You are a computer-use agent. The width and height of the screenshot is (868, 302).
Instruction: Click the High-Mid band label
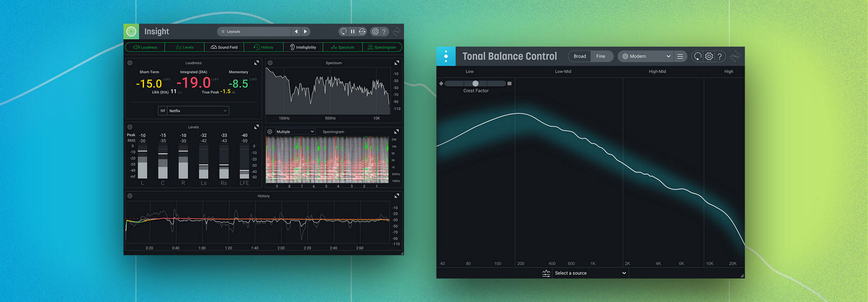[657, 72]
